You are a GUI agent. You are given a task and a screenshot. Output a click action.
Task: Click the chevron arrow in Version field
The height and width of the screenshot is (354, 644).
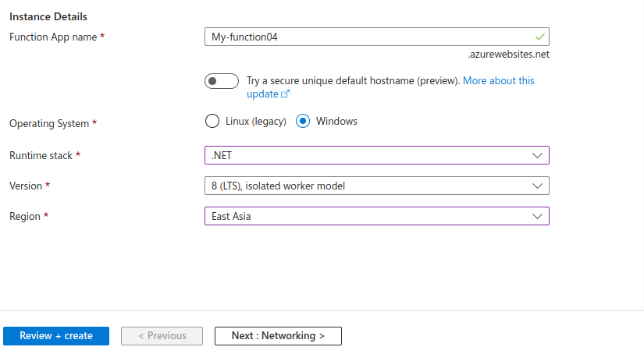click(x=537, y=186)
